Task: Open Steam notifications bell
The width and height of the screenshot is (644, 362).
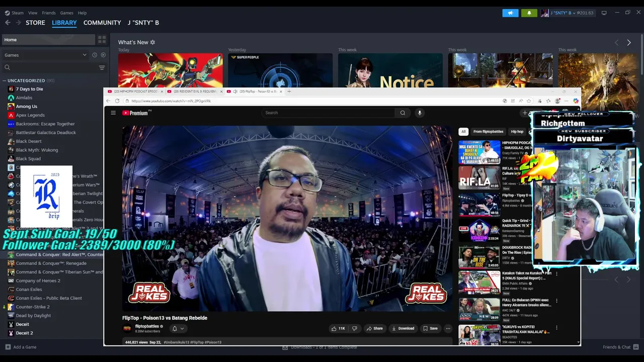Action: click(529, 13)
